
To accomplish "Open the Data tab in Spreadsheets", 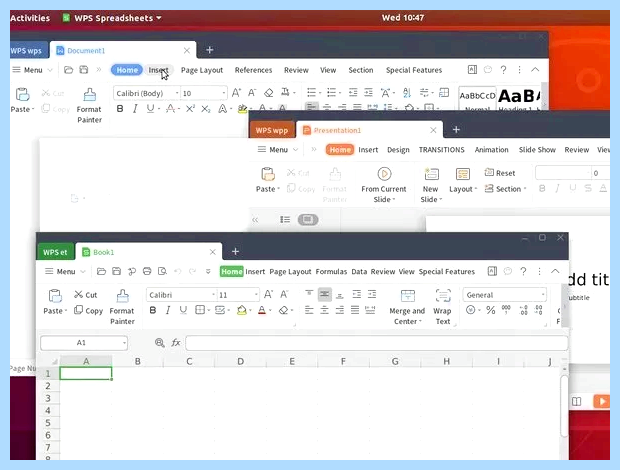I will 359,272.
